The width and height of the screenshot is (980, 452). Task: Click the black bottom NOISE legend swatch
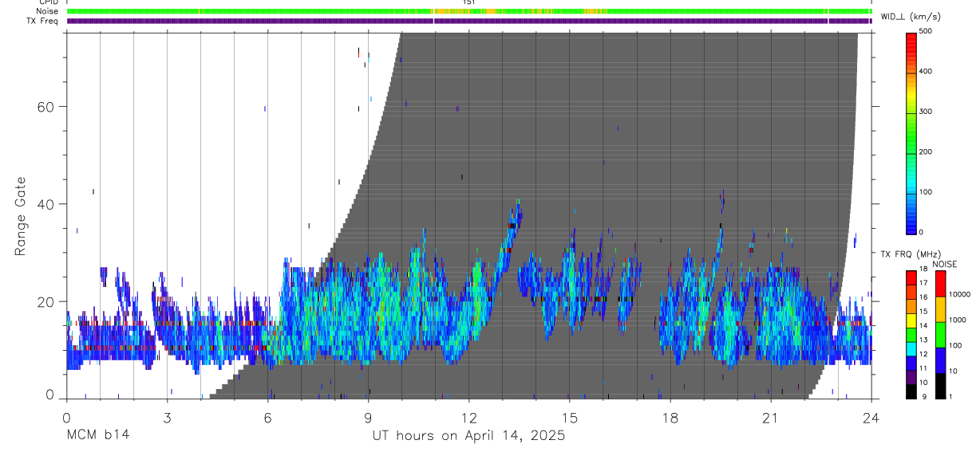coord(940,386)
